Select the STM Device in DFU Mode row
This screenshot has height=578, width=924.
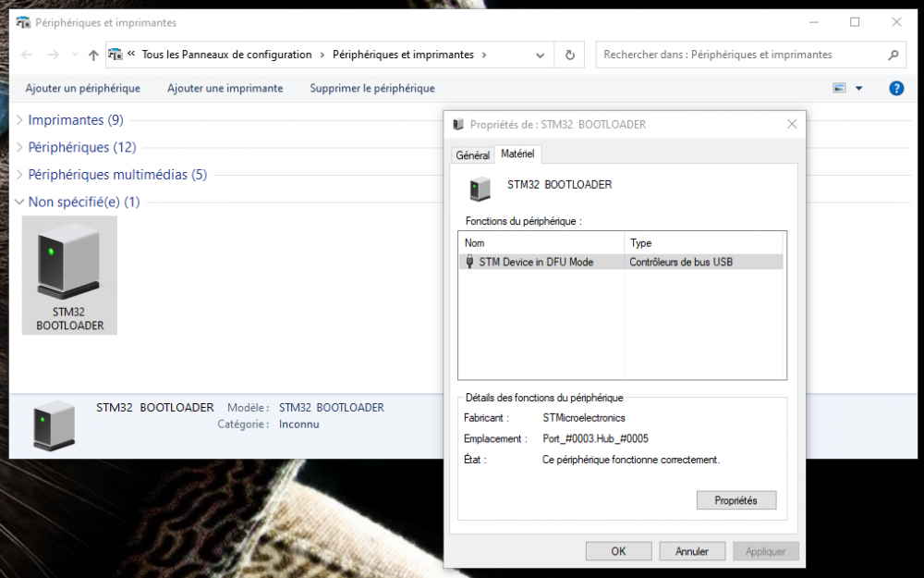(536, 262)
